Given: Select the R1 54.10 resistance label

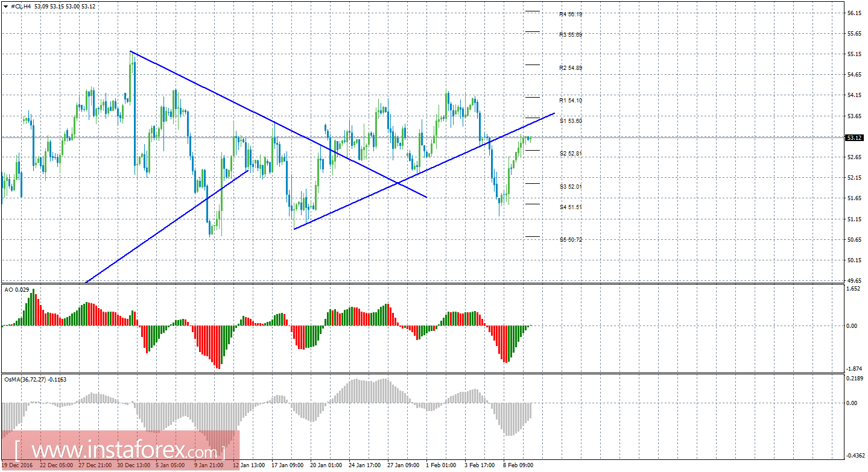Looking at the screenshot, I should point(570,101).
